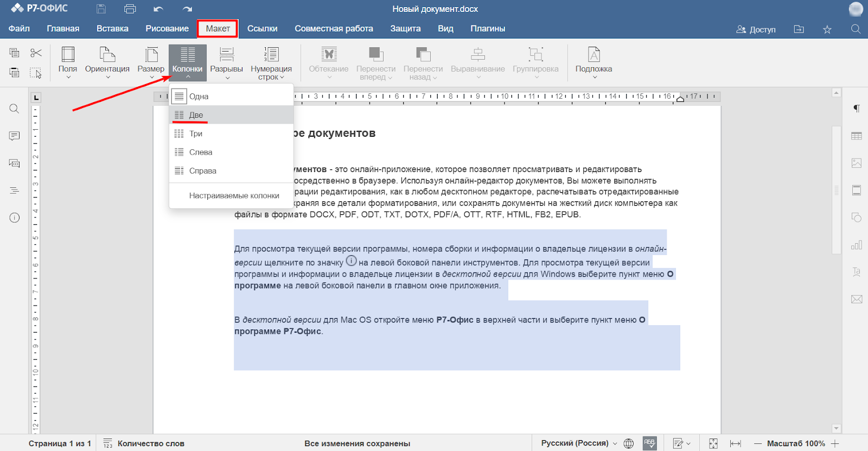
Task: Open file location folder icon
Action: (799, 29)
